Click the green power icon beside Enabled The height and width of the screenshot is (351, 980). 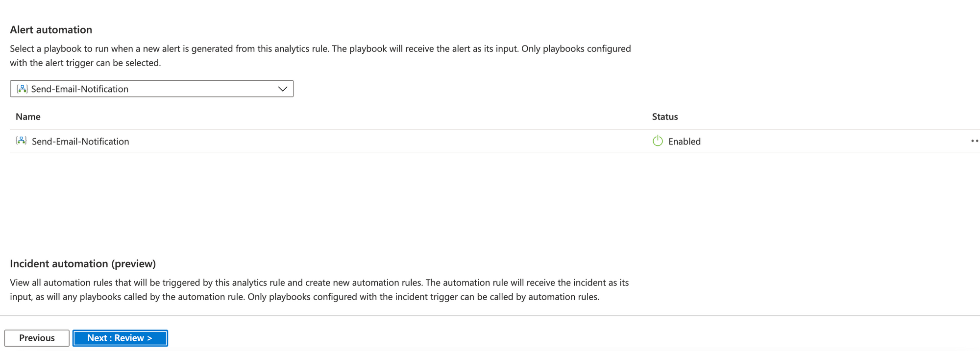[x=658, y=141]
